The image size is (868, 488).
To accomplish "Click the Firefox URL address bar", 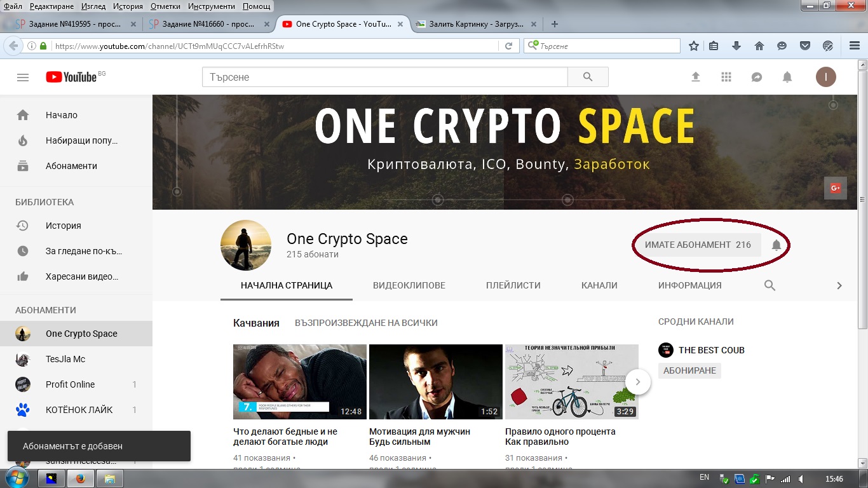I will [273, 46].
